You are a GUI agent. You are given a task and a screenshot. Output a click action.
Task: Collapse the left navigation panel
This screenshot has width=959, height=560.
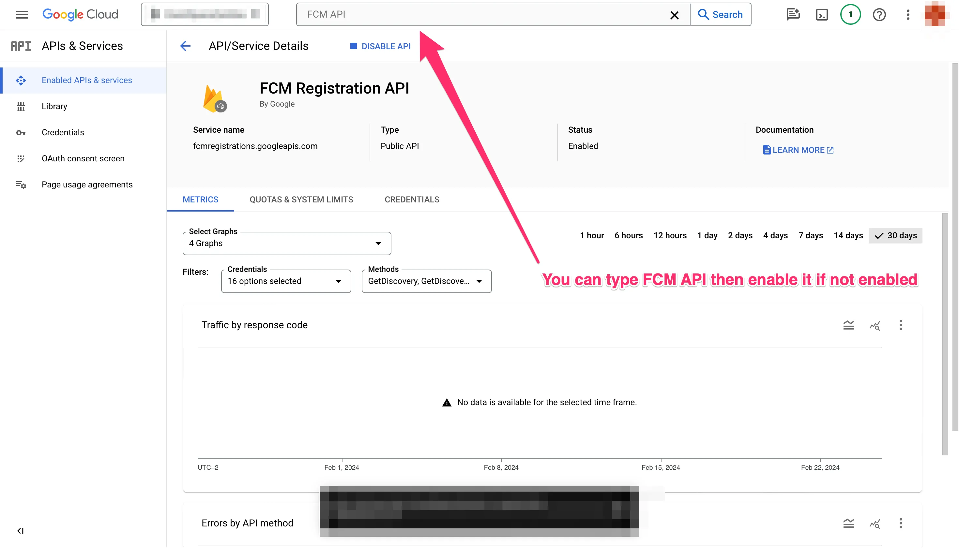(21, 531)
